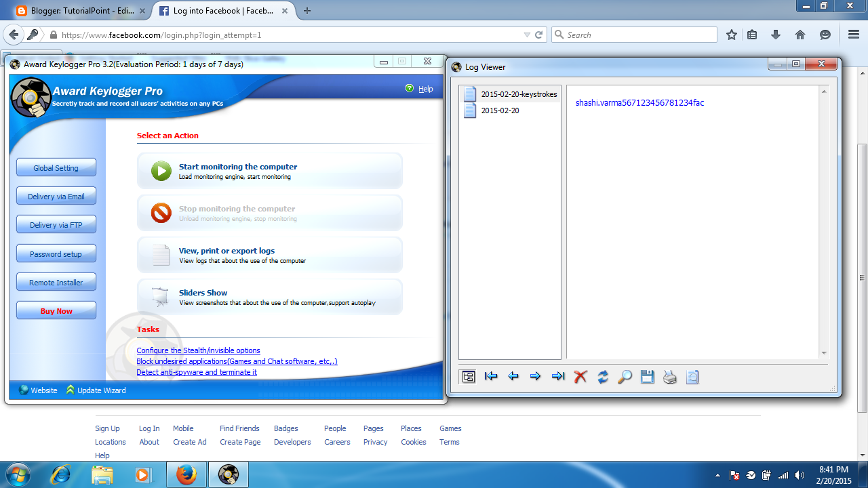This screenshot has width=868, height=488.
Task: Open Website link in keylogger footer
Action: 39,390
